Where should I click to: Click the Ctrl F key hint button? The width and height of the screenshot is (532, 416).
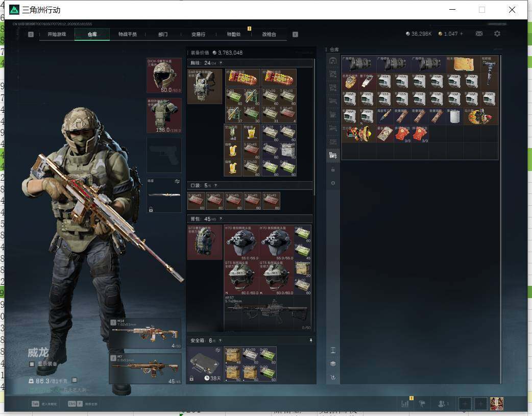[75, 404]
